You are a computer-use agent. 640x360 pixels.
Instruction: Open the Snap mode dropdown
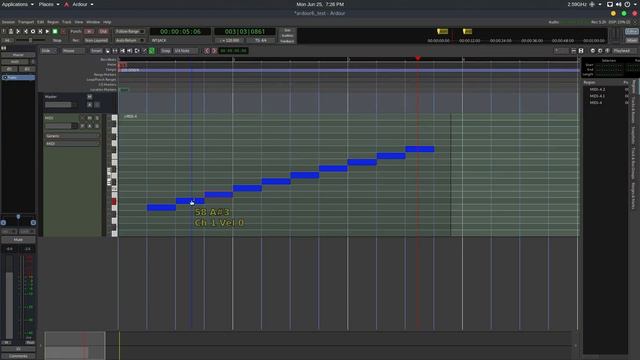(165, 51)
